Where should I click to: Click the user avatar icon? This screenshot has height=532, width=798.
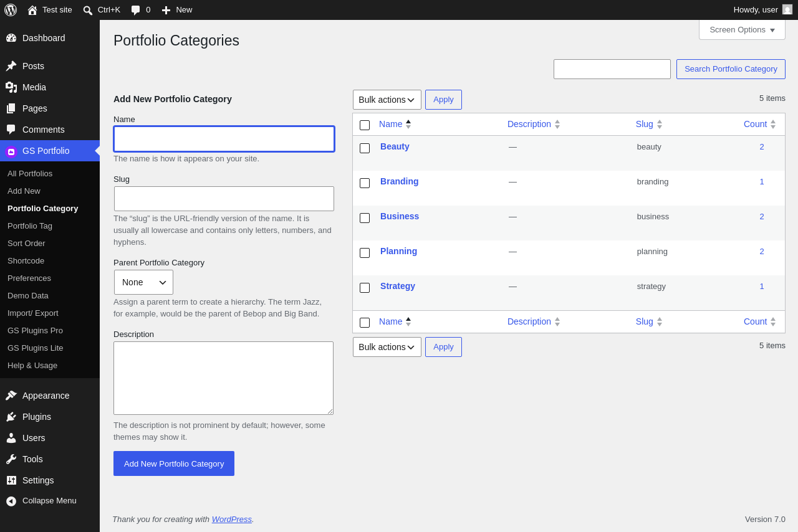tap(787, 9)
